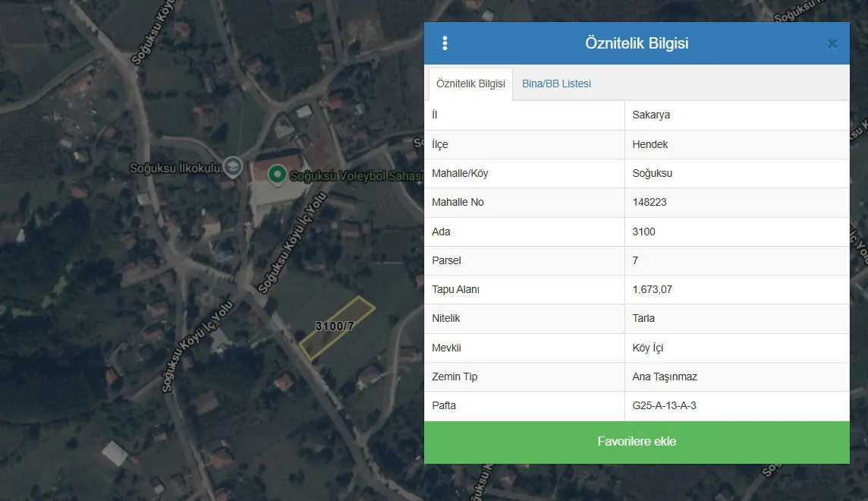This screenshot has width=868, height=501.
Task: Open the three-dot options menu
Action: point(445,43)
